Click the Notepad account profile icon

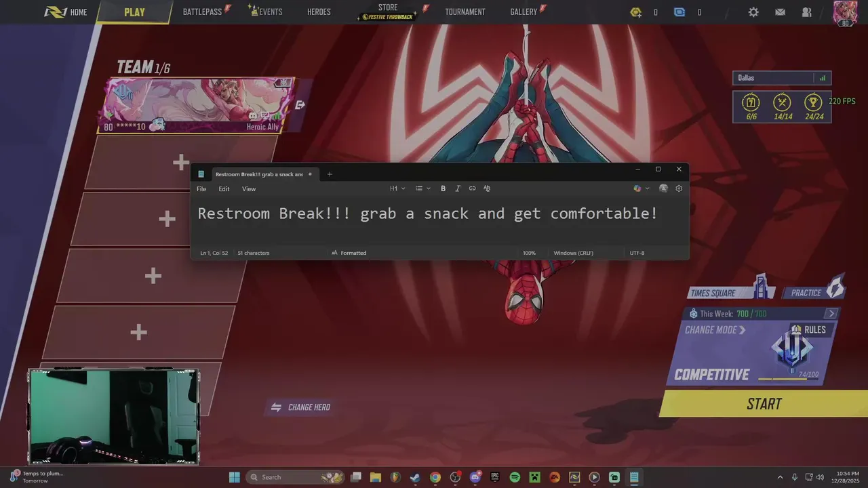pyautogui.click(x=663, y=188)
